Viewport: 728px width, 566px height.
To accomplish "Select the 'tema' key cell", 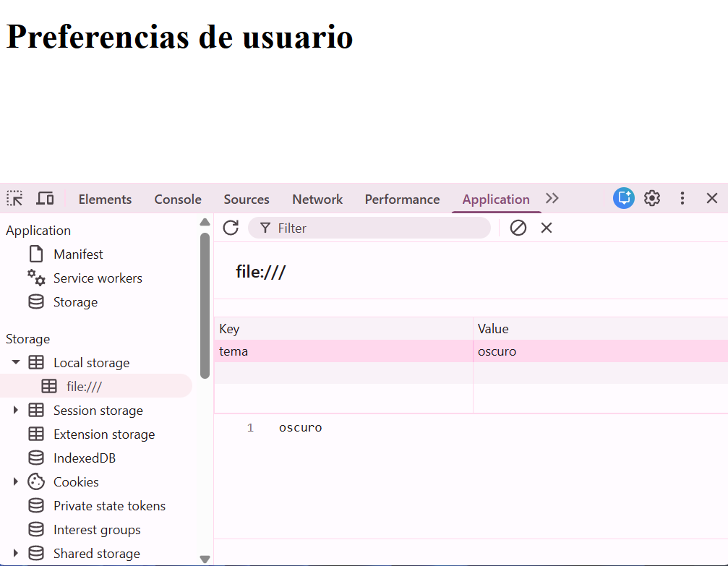I will click(343, 351).
